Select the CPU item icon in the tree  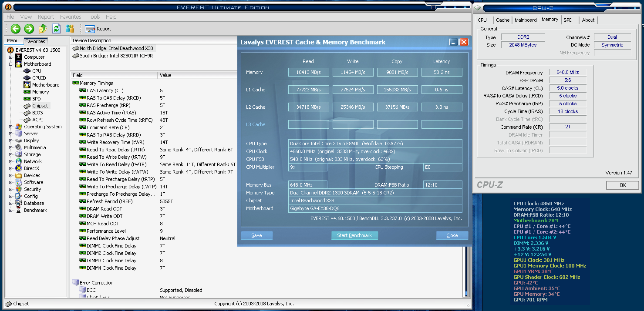[27, 71]
